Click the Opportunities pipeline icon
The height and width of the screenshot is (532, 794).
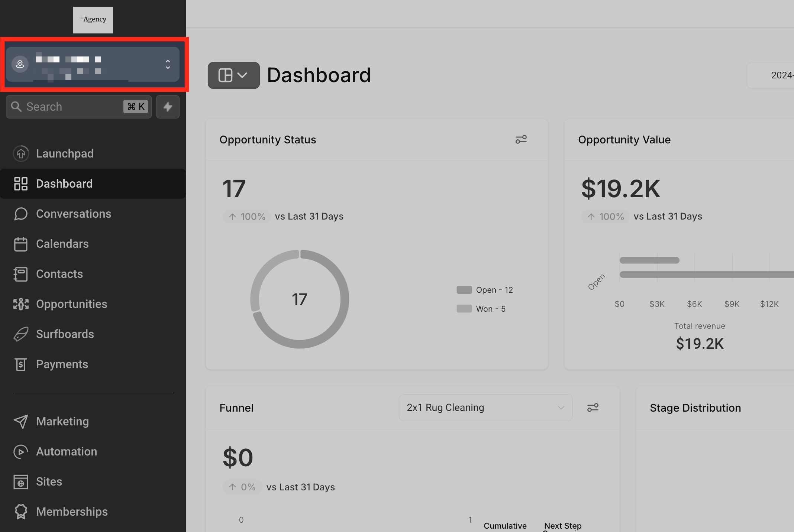[21, 304]
